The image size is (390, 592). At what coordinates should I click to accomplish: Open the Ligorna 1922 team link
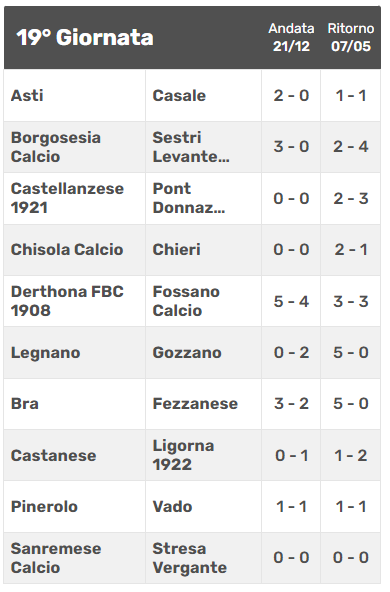point(183,455)
